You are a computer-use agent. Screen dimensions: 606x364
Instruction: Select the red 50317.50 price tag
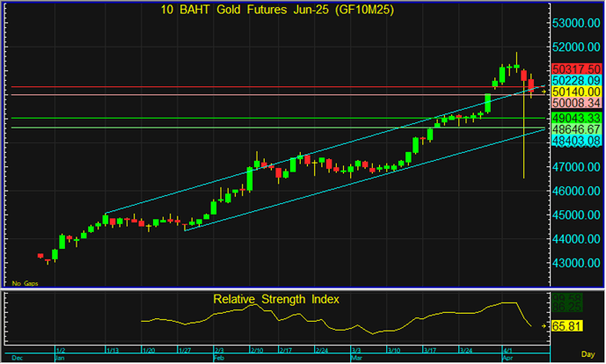(x=577, y=69)
